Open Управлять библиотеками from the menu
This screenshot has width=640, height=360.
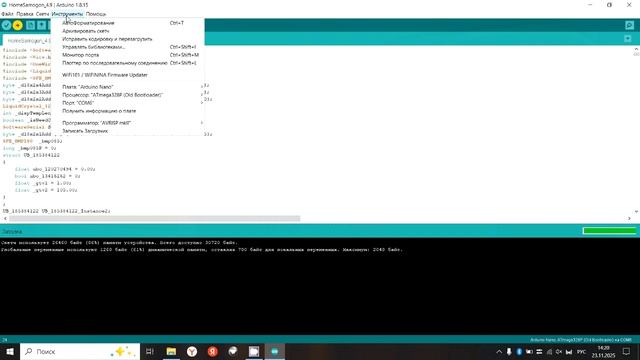(127, 47)
